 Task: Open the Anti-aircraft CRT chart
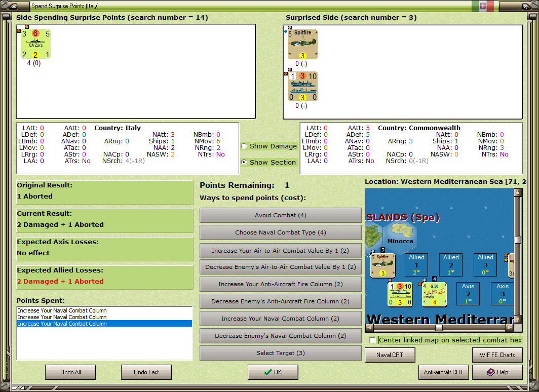point(443,372)
